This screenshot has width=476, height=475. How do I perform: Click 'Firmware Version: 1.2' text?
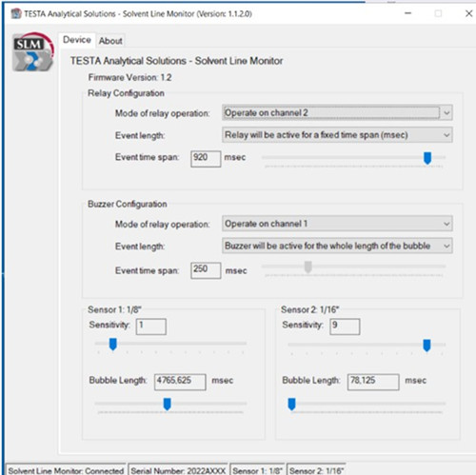pyautogui.click(x=129, y=77)
